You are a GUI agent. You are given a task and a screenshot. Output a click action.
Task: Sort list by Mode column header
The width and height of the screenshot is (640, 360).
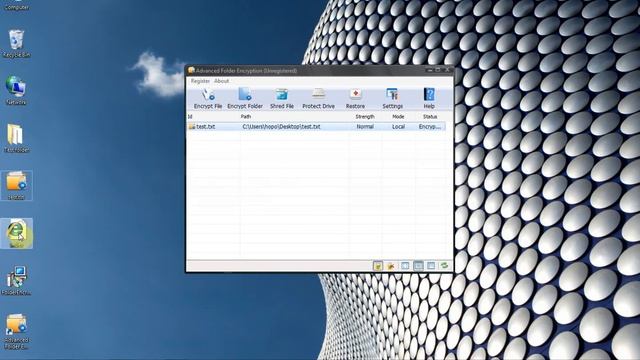coord(398,117)
